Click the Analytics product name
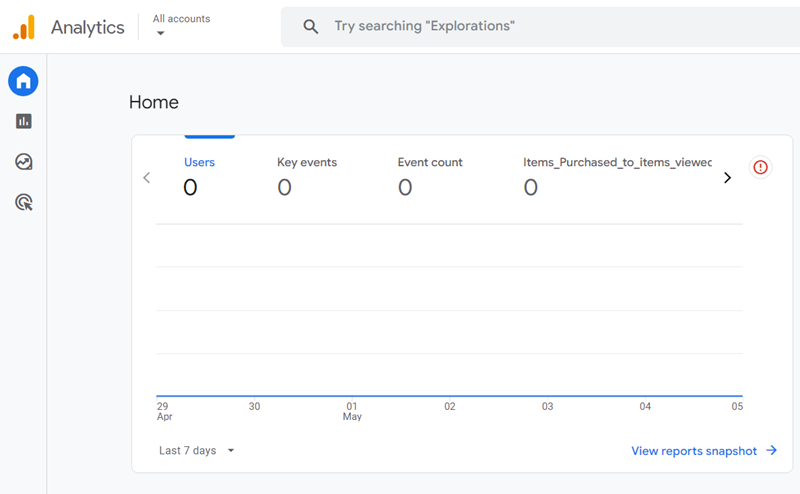This screenshot has width=800, height=494. pyautogui.click(x=88, y=27)
